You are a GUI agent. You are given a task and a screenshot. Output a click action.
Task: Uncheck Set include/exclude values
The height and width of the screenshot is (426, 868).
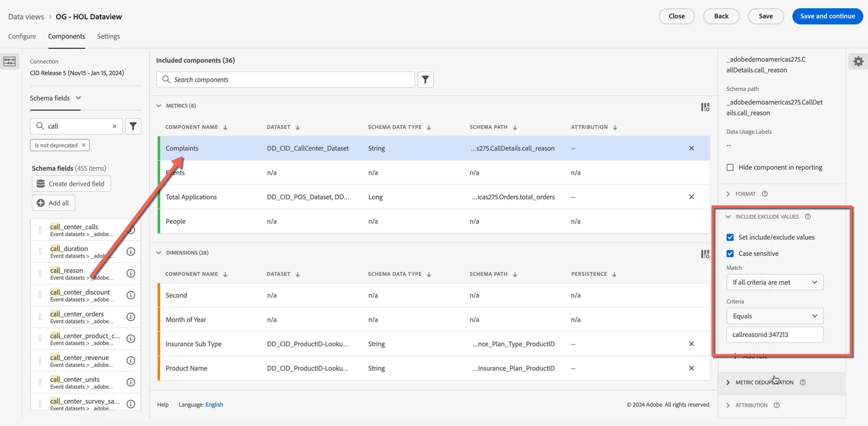click(x=730, y=237)
